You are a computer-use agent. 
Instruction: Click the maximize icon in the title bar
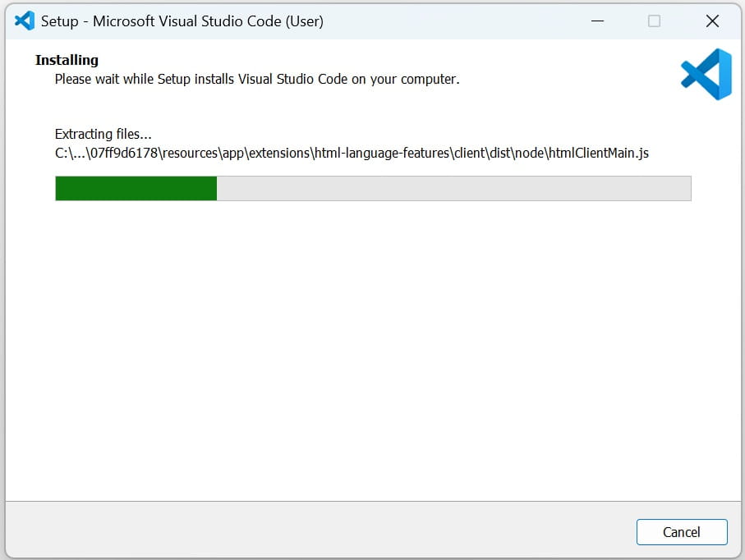pyautogui.click(x=654, y=21)
